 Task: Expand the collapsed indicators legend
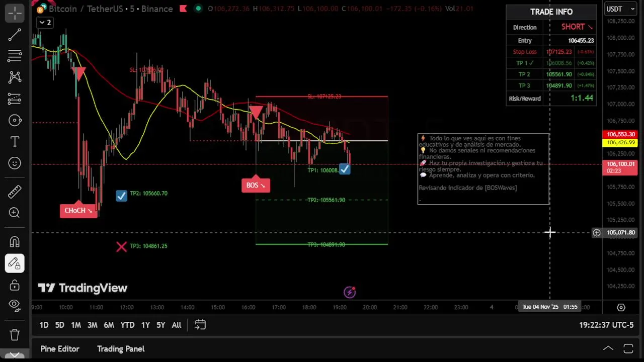point(45,23)
